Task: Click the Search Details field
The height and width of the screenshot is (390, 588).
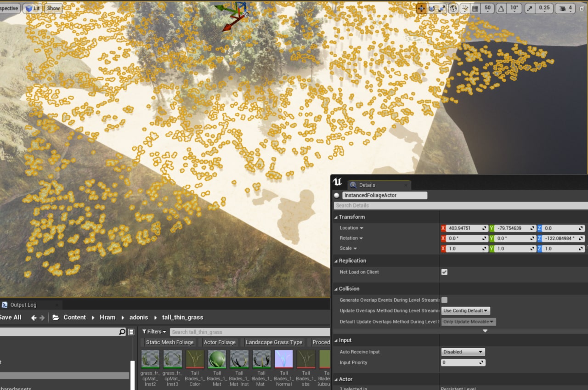Action: 461,205
